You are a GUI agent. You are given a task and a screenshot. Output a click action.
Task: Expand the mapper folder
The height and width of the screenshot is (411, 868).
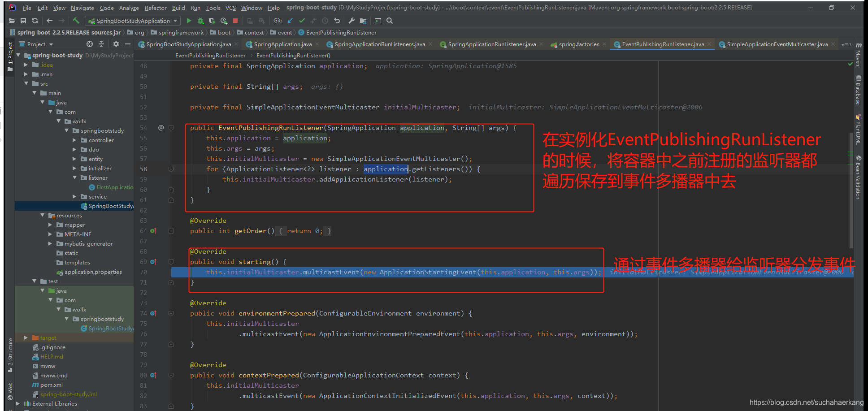(51, 225)
